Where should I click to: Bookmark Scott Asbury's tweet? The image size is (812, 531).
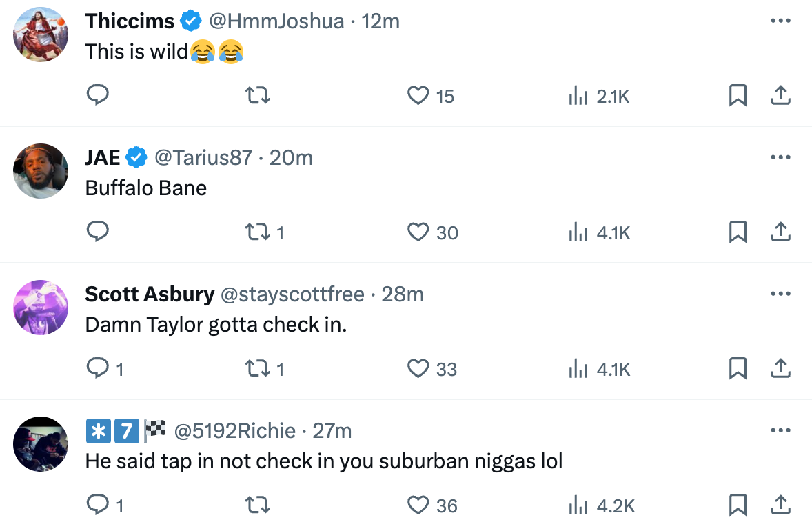[x=738, y=370]
